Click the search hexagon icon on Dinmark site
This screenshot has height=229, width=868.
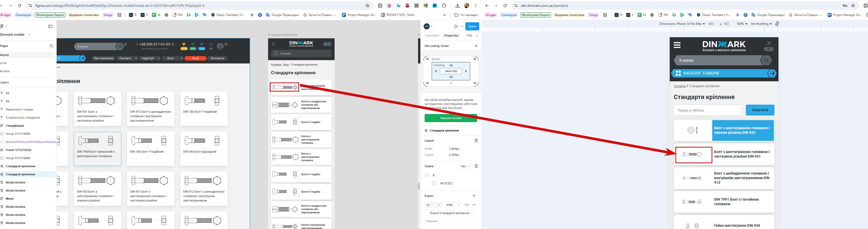pos(766,60)
